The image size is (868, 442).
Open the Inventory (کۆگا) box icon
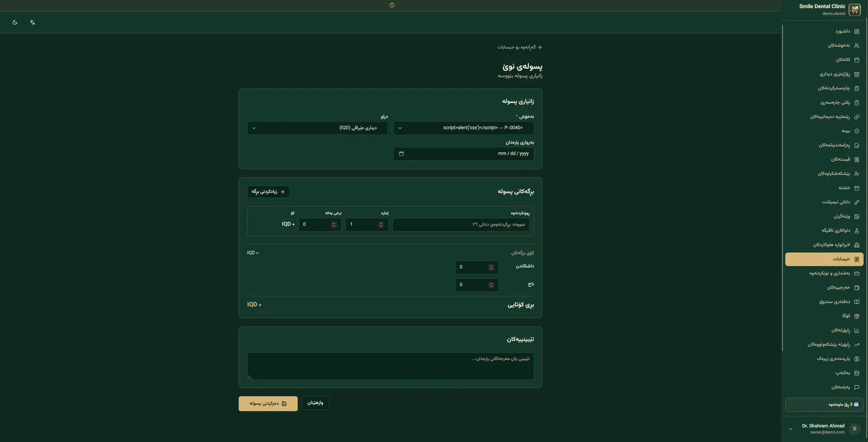tap(857, 316)
